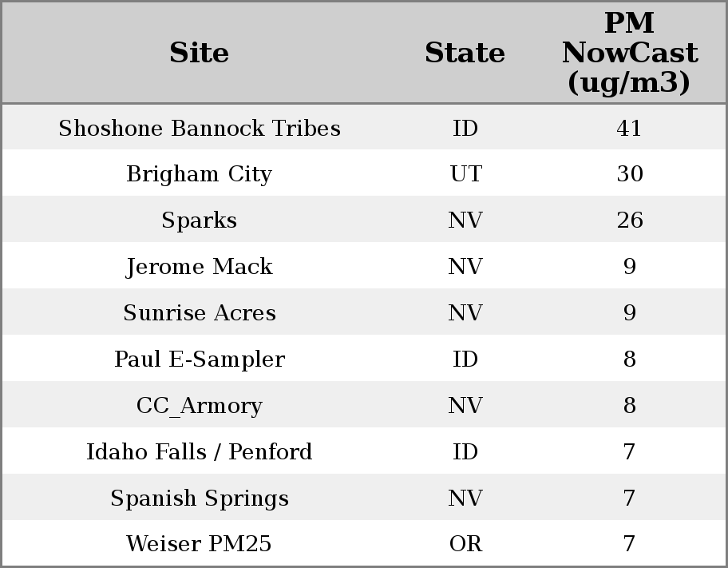Click the UT state cell
The width and height of the screenshot is (728, 568).
(x=465, y=174)
